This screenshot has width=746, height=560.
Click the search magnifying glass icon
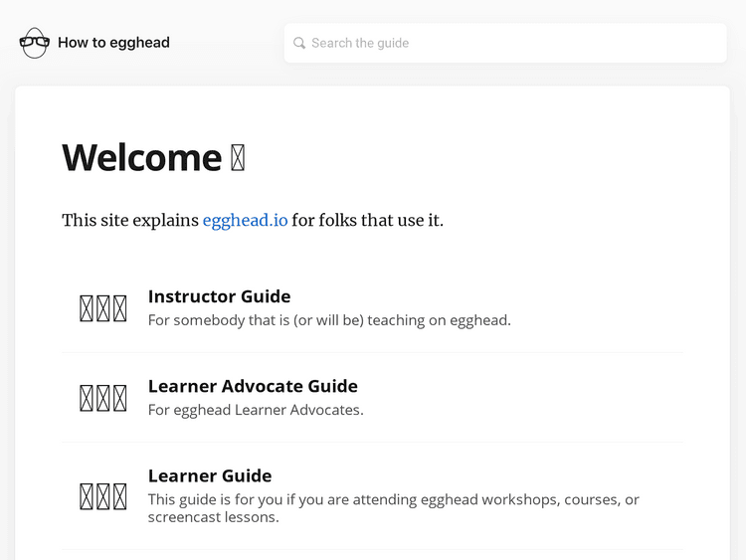click(x=299, y=43)
